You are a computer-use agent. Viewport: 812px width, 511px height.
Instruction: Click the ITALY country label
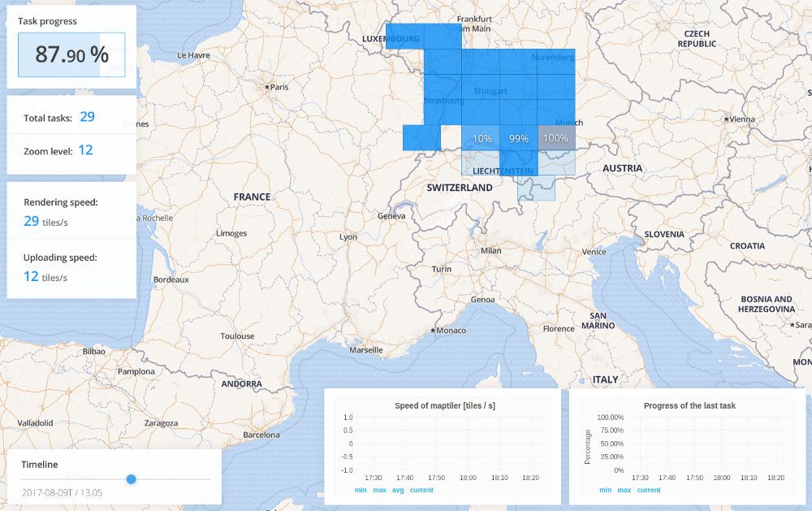606,380
